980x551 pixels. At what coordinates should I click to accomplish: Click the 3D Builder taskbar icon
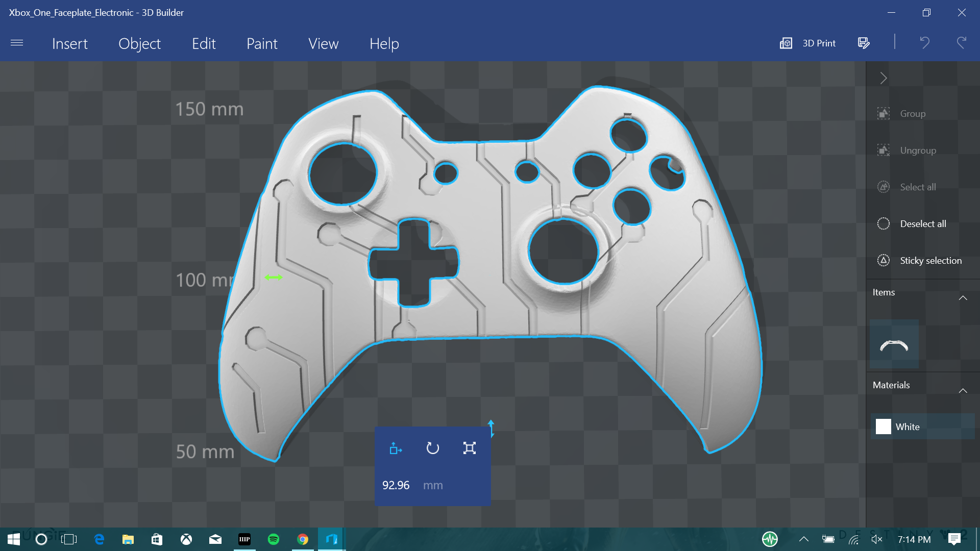tap(332, 539)
